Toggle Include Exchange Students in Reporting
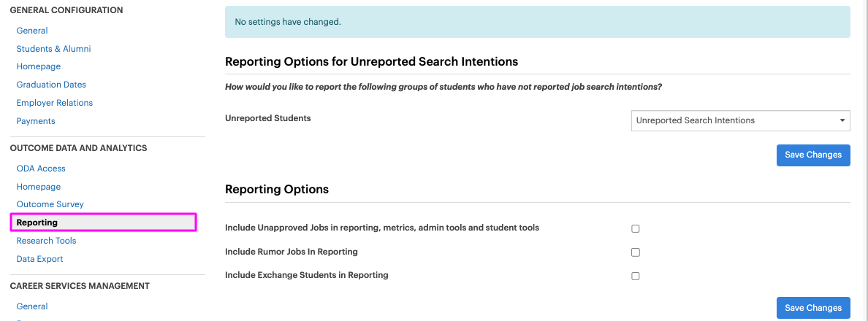 (x=636, y=276)
